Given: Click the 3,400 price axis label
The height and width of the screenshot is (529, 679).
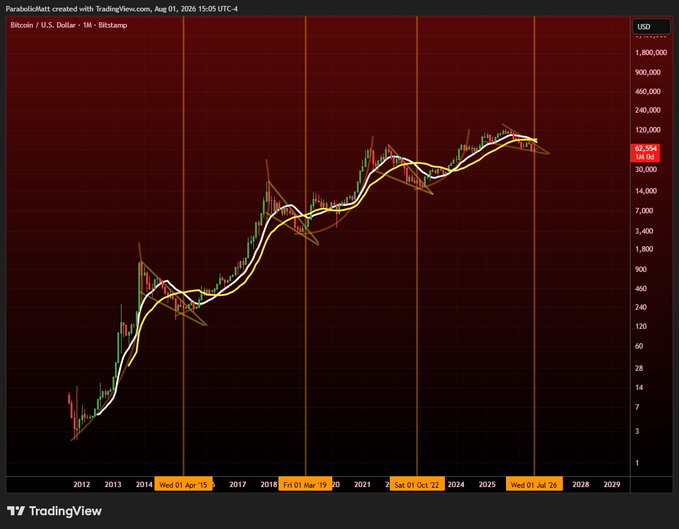Looking at the screenshot, I should (x=644, y=231).
